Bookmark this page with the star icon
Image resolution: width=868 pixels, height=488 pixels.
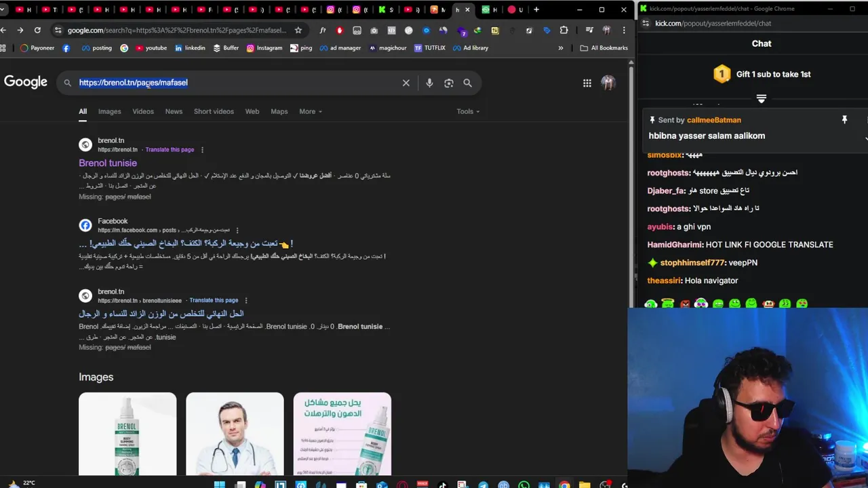click(x=298, y=30)
